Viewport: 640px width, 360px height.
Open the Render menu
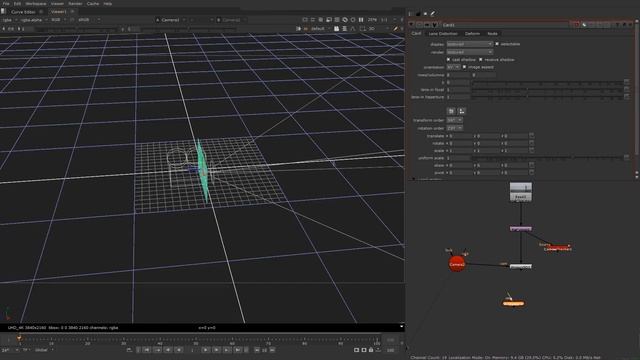[75, 4]
